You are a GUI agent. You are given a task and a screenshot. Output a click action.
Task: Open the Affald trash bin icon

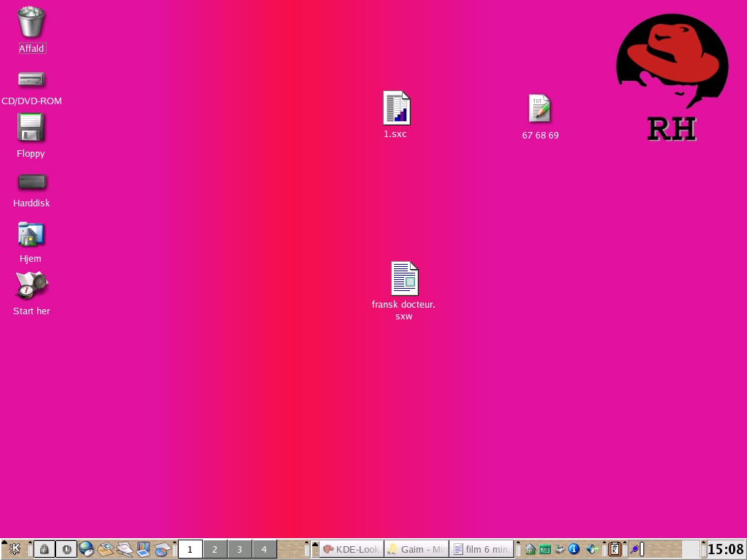pos(31,21)
